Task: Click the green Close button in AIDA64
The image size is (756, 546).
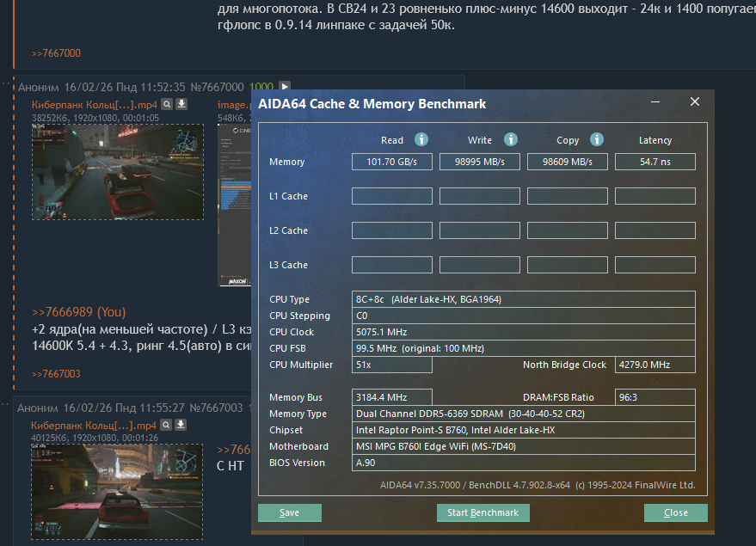Action: click(675, 512)
